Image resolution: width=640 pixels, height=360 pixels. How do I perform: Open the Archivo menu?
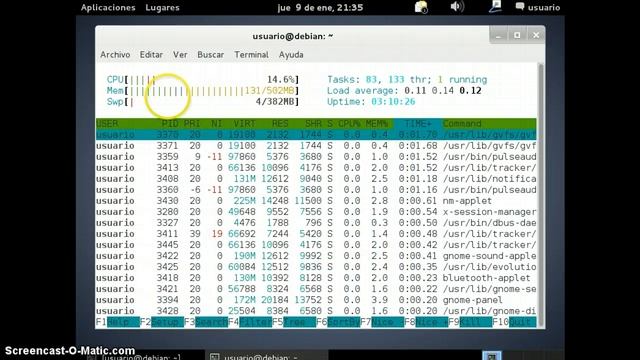[x=115, y=55]
